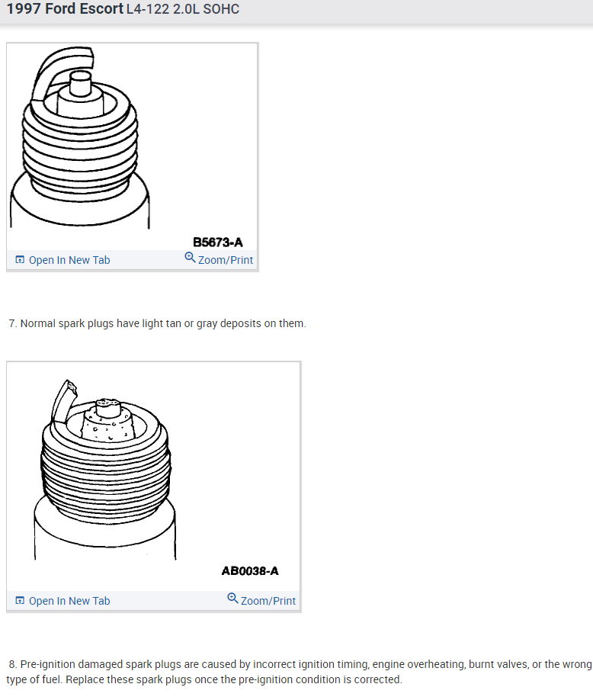Click the threaded body of the damaged spark plug

click(x=106, y=474)
